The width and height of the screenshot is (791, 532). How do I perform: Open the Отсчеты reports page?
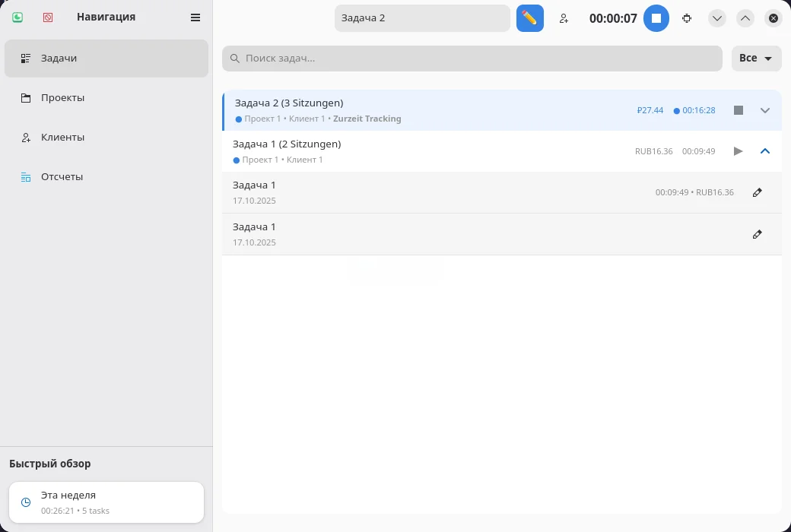pyautogui.click(x=62, y=177)
